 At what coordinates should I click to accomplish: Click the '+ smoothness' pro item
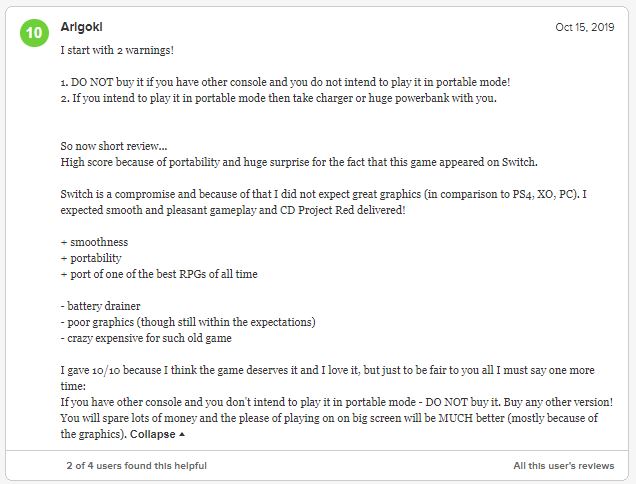94,242
